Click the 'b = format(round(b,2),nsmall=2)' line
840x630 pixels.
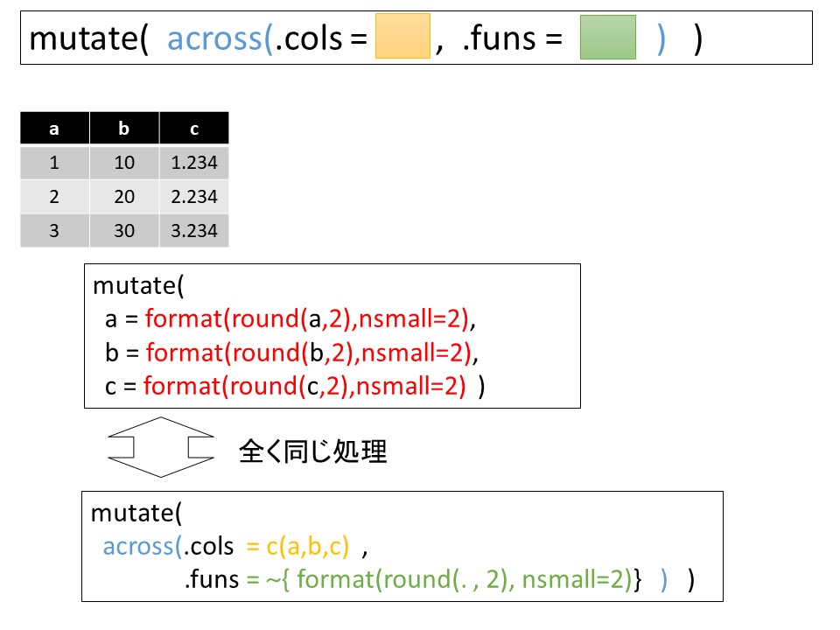[x=294, y=353]
